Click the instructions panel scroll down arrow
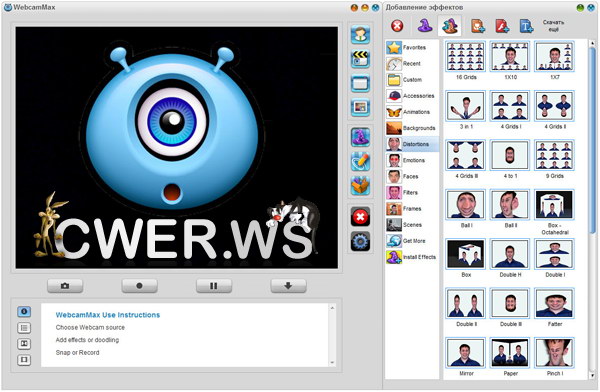 332,363
